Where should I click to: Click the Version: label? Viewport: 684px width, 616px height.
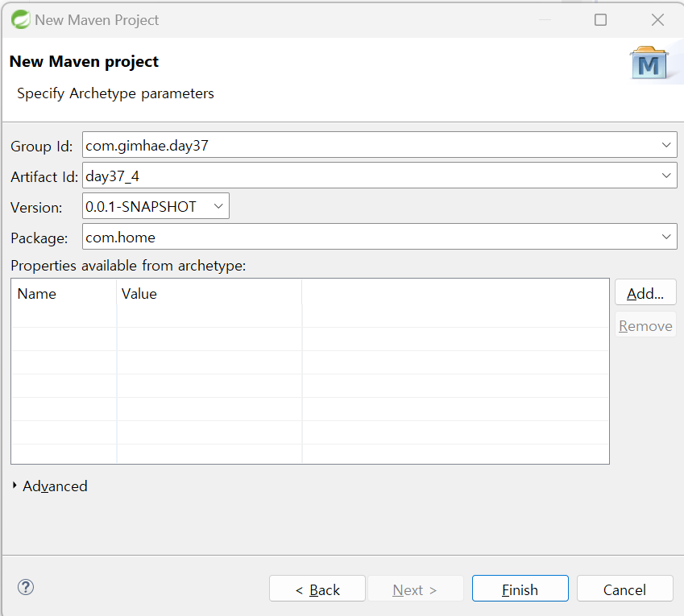pos(36,208)
